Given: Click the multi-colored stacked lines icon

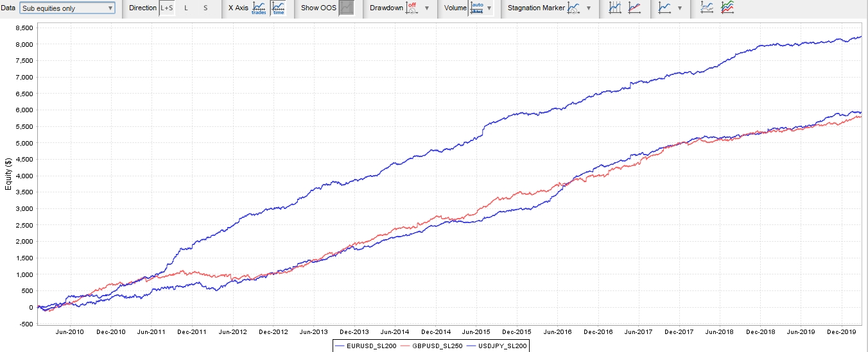Looking at the screenshot, I should [727, 8].
